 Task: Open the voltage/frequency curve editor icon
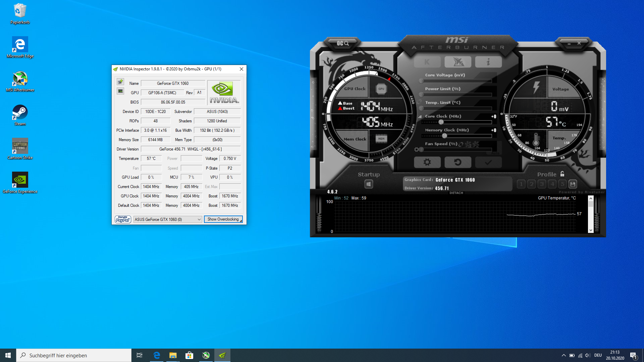[x=420, y=117]
